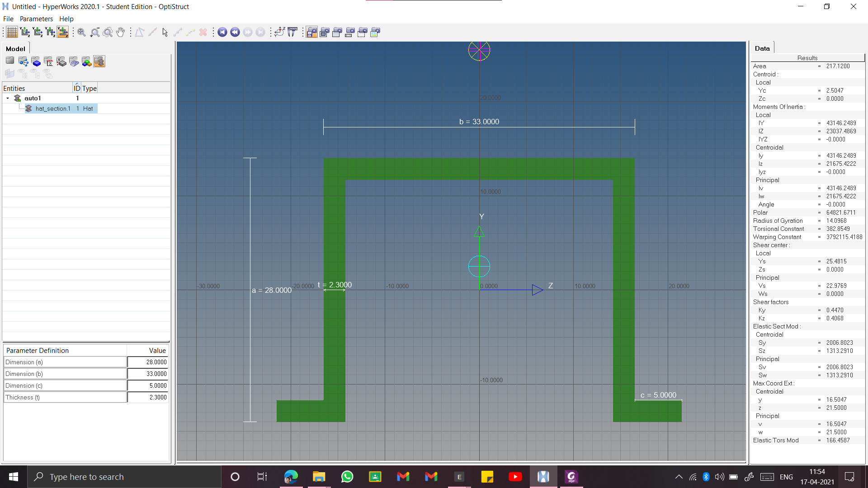Edit the Dimension (b) value field
Viewport: 868px width, 488px height.
coord(148,374)
